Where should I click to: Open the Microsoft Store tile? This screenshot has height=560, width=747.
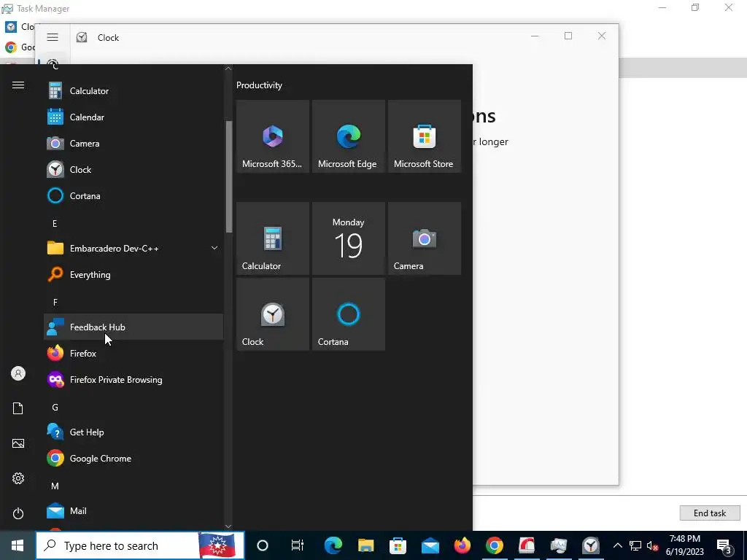(425, 136)
